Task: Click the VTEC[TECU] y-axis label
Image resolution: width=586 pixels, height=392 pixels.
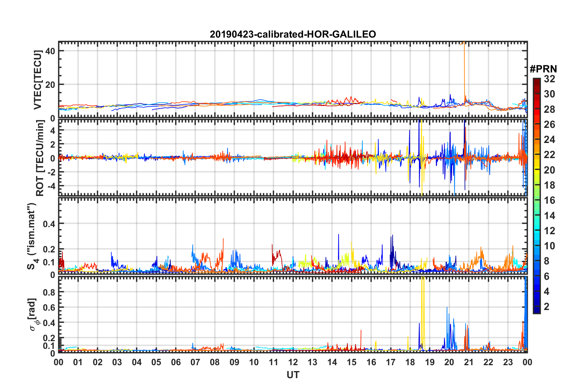Action: pyautogui.click(x=38, y=80)
